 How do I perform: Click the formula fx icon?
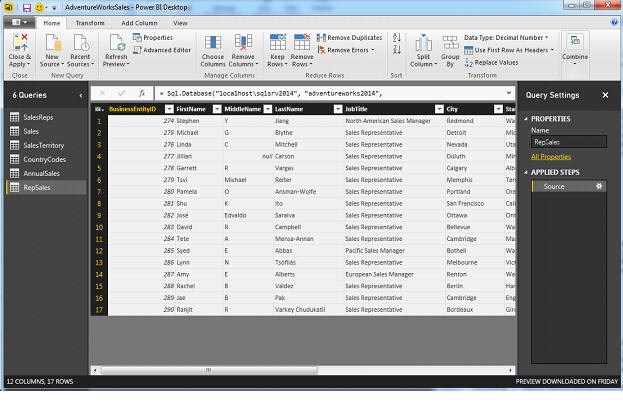[x=141, y=93]
